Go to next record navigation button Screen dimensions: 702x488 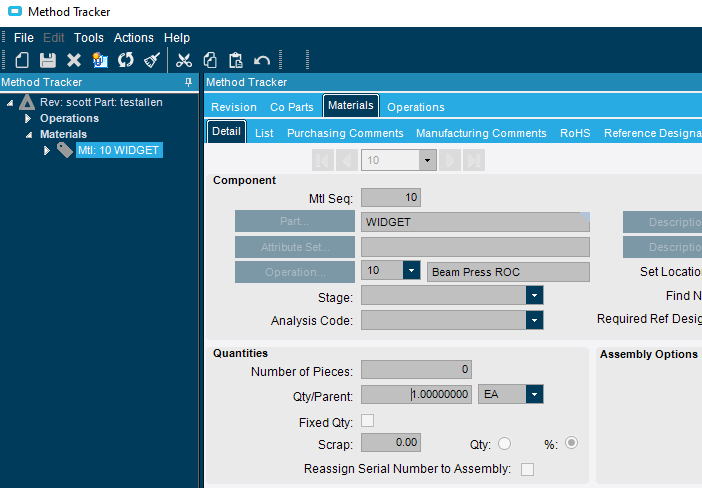pyautogui.click(x=450, y=160)
